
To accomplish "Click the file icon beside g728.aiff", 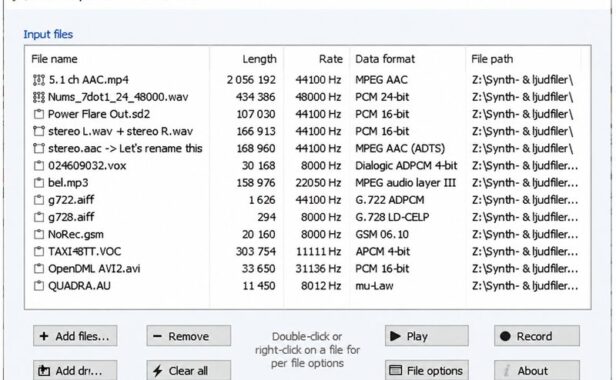I will tap(38, 217).
